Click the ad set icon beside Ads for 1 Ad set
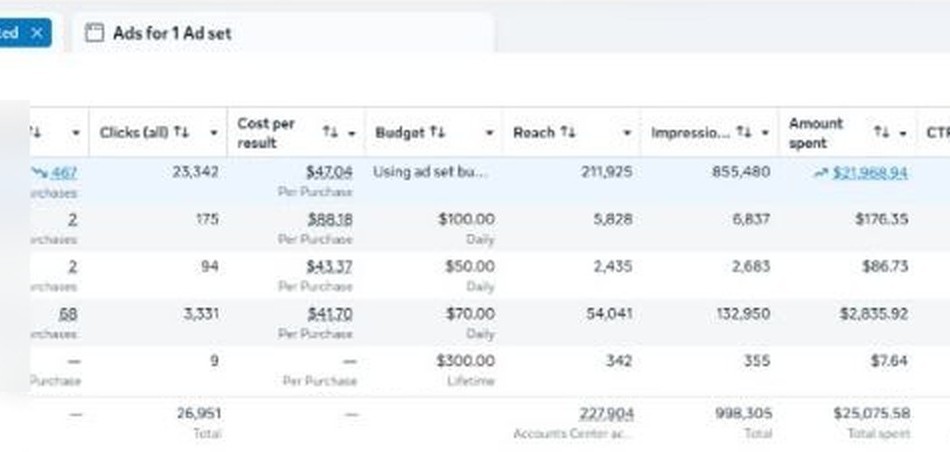The image size is (950, 452). pyautogui.click(x=94, y=33)
